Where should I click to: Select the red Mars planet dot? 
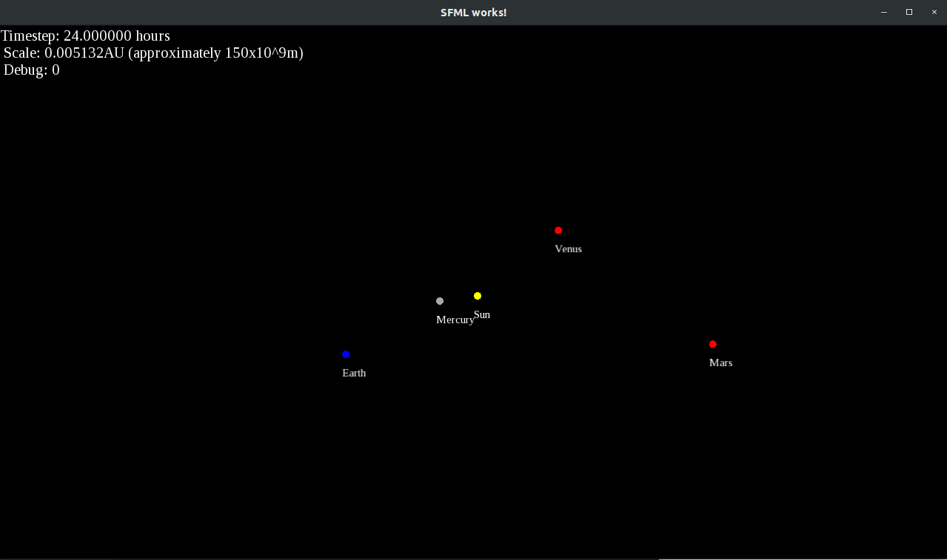click(713, 344)
